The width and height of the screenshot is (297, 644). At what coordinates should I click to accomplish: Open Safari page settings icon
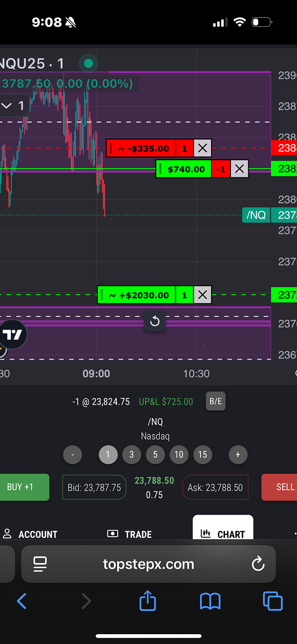[x=40, y=564]
